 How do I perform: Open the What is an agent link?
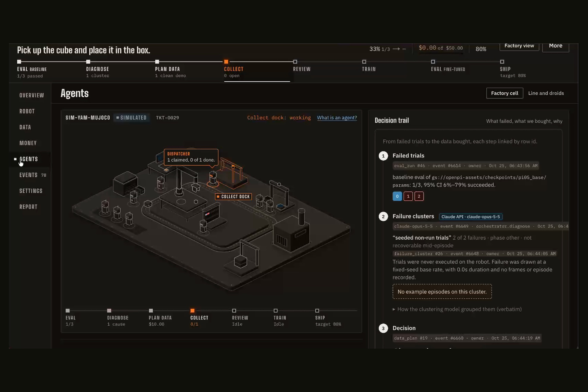(x=337, y=118)
